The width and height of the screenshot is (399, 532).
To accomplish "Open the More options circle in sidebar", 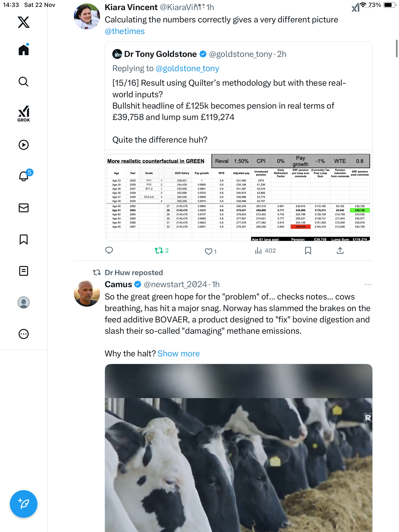I will tap(24, 334).
